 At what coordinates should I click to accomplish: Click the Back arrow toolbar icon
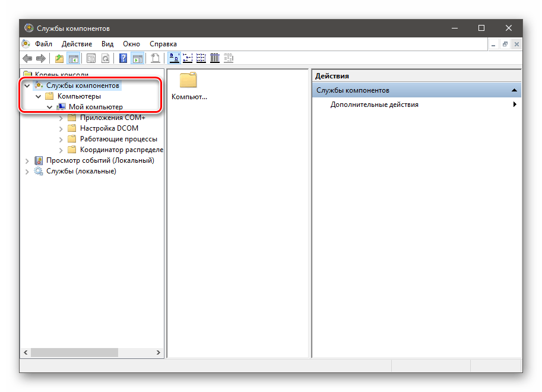click(27, 58)
